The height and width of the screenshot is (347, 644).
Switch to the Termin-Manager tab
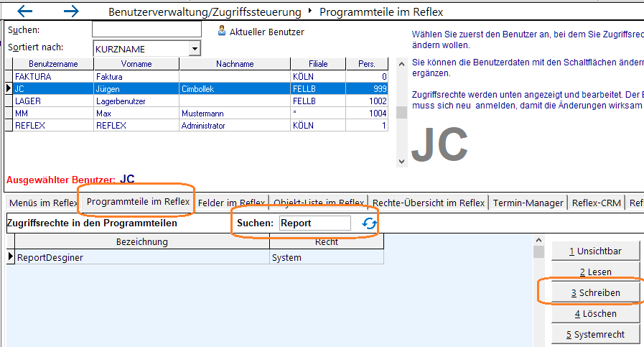click(x=528, y=203)
